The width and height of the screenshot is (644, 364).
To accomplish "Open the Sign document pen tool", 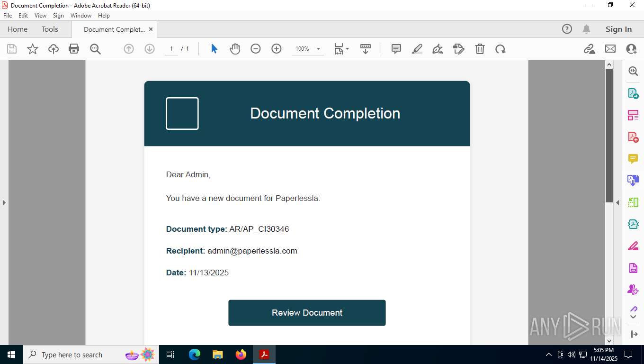I will click(x=438, y=49).
